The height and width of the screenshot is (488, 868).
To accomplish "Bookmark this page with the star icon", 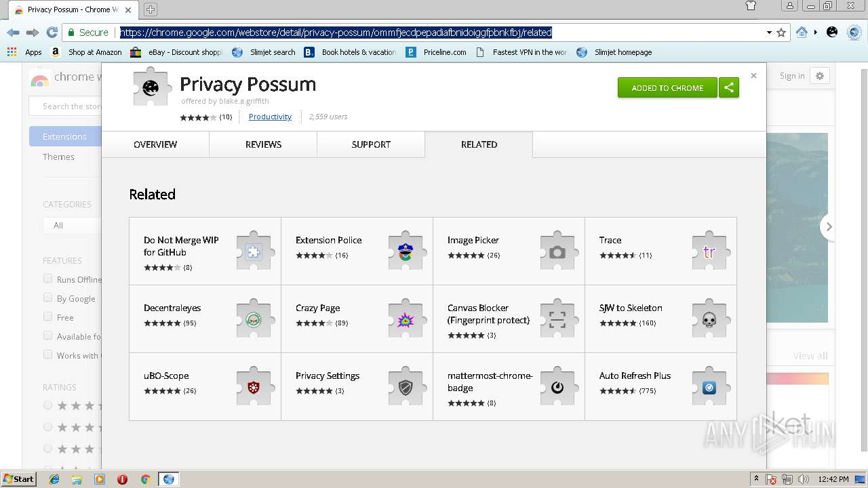I will (781, 33).
